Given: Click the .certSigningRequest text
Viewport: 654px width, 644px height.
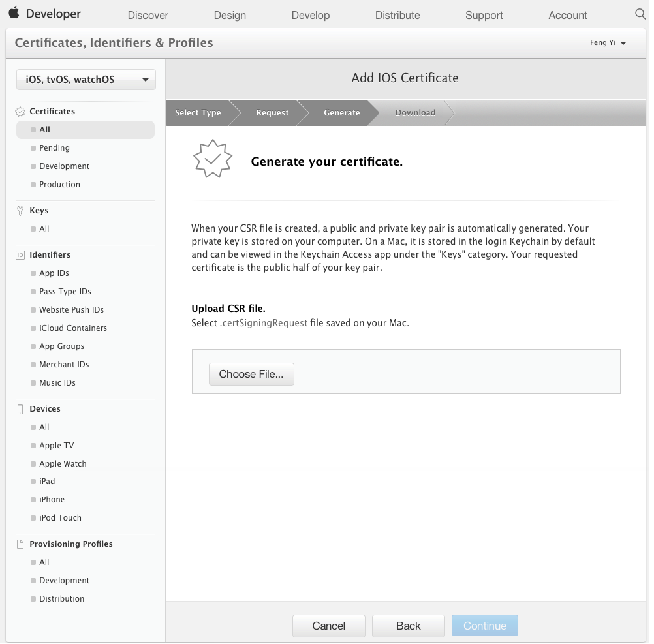Looking at the screenshot, I should pos(264,323).
